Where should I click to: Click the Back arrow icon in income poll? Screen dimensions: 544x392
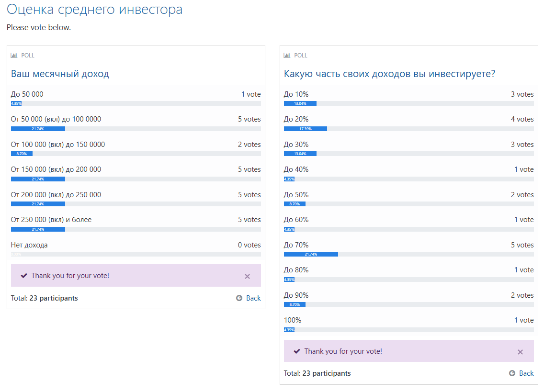pos(239,298)
